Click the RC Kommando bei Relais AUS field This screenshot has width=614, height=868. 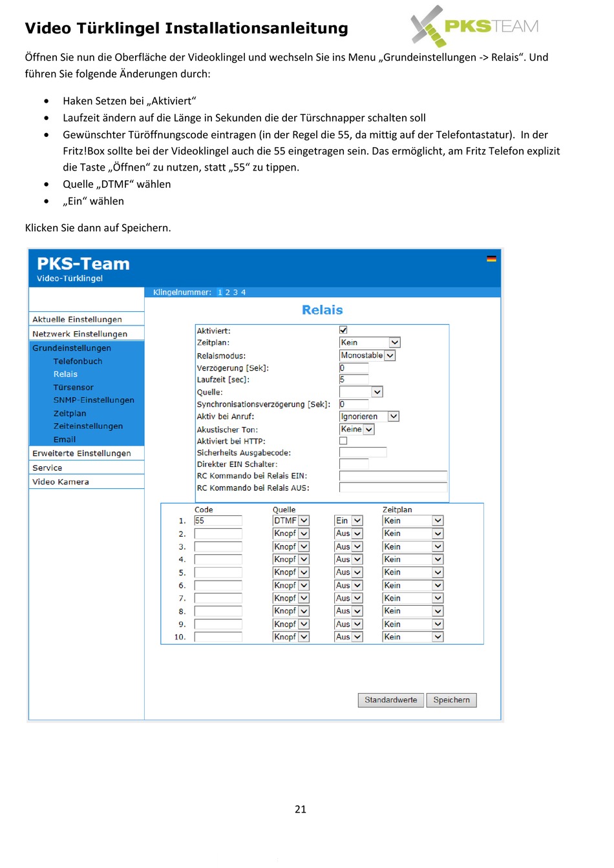click(x=394, y=488)
